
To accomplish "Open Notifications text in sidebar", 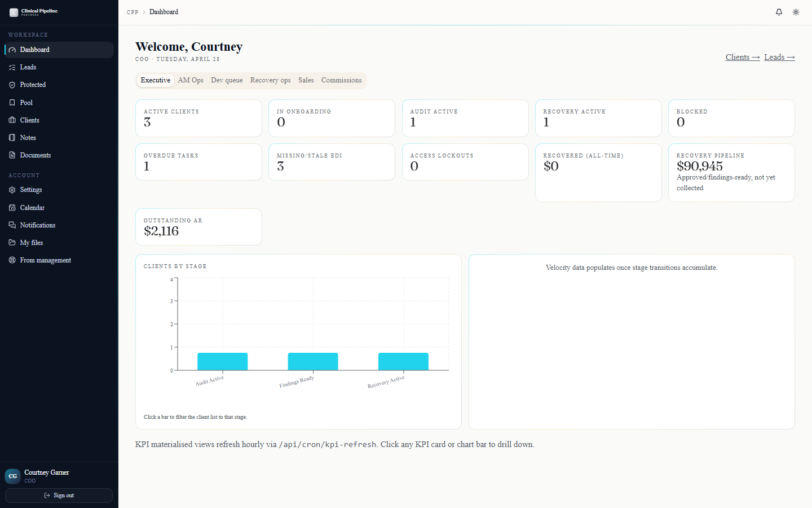I will pos(38,225).
